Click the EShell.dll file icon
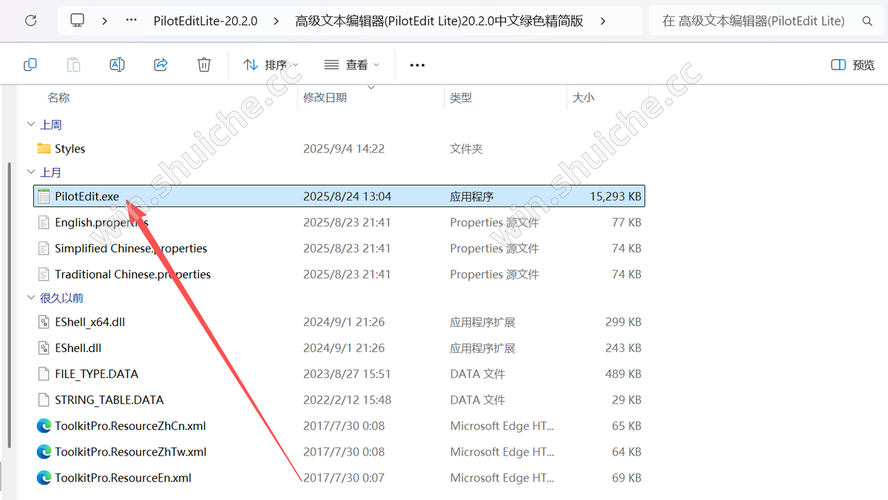Image resolution: width=888 pixels, height=500 pixels. [x=44, y=348]
